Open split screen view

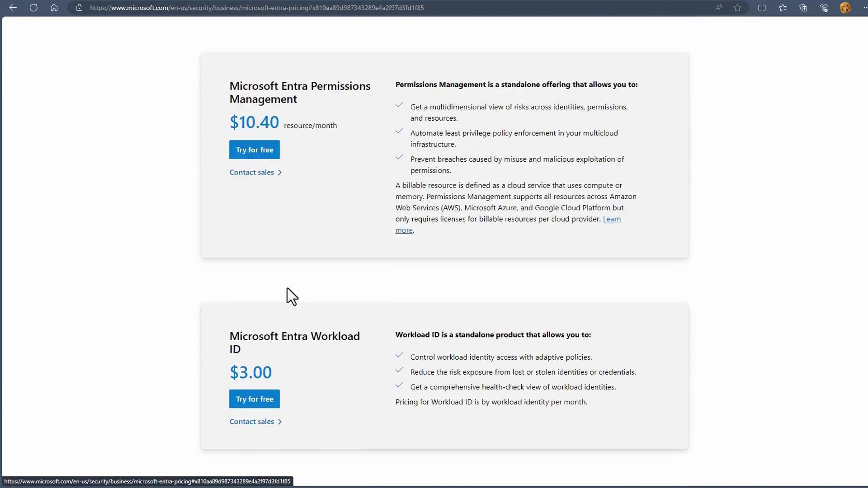(762, 8)
